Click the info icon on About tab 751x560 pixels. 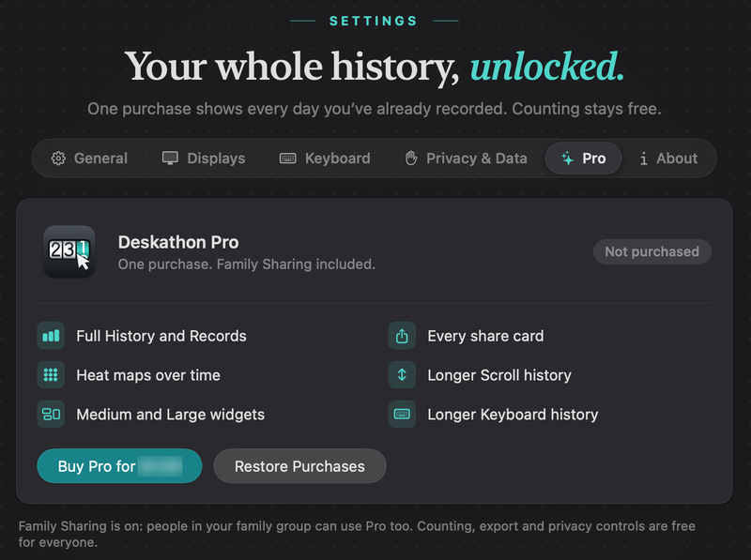644,159
